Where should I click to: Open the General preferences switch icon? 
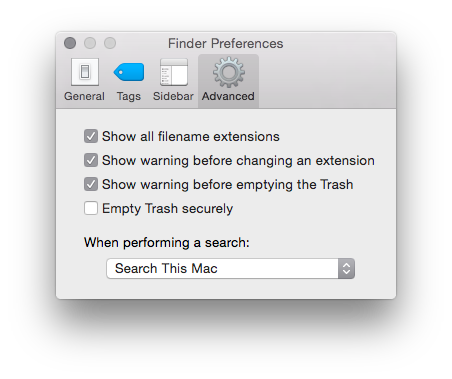[85, 72]
